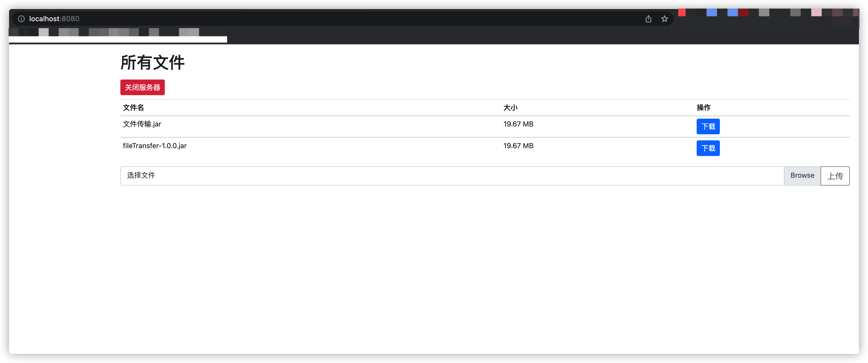Select the 文件传输.jar file name text
Screen dimensions: 868x363
142,124
